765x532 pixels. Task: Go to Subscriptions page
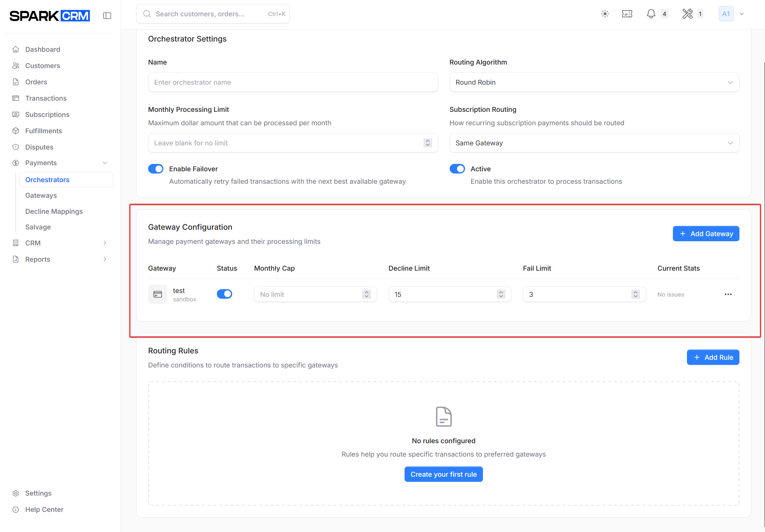(47, 114)
